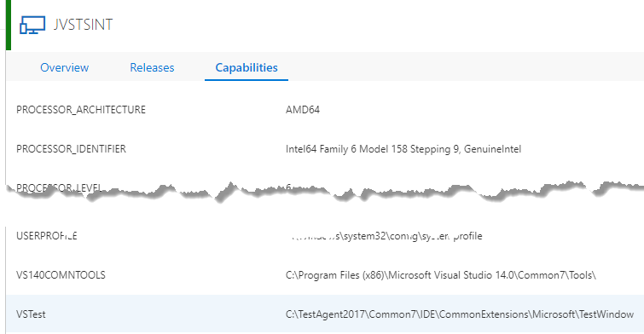Viewport: 644px width, 334px height.
Task: Click the PROCESSOR_IDENTIFIER capability name
Action: pos(71,148)
